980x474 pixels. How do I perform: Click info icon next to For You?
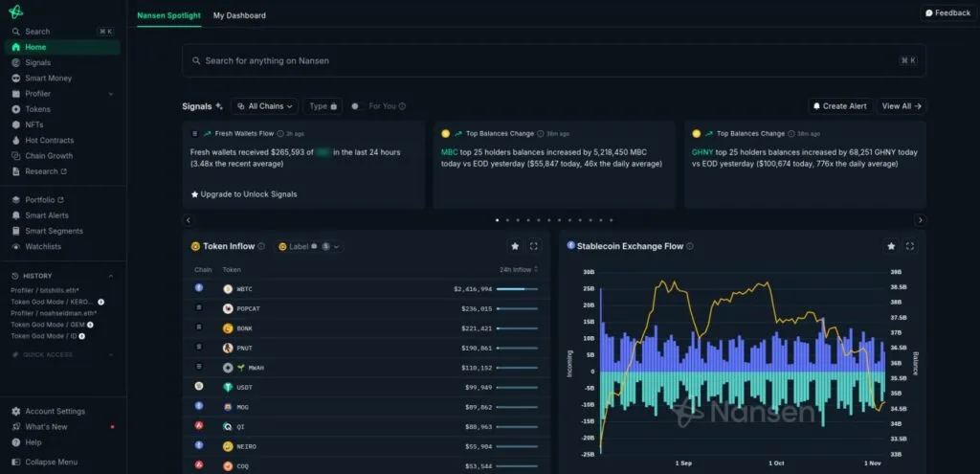(402, 106)
